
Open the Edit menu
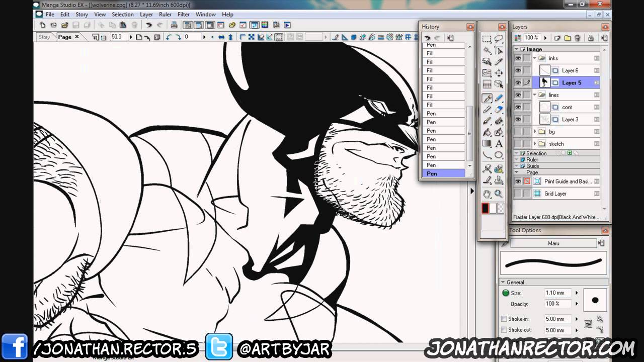pos(65,15)
